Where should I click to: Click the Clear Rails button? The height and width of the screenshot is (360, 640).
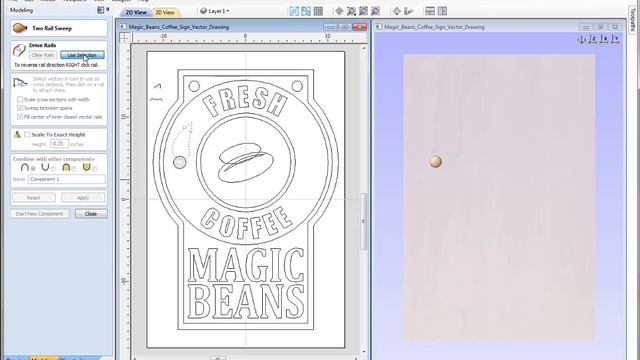click(43, 55)
